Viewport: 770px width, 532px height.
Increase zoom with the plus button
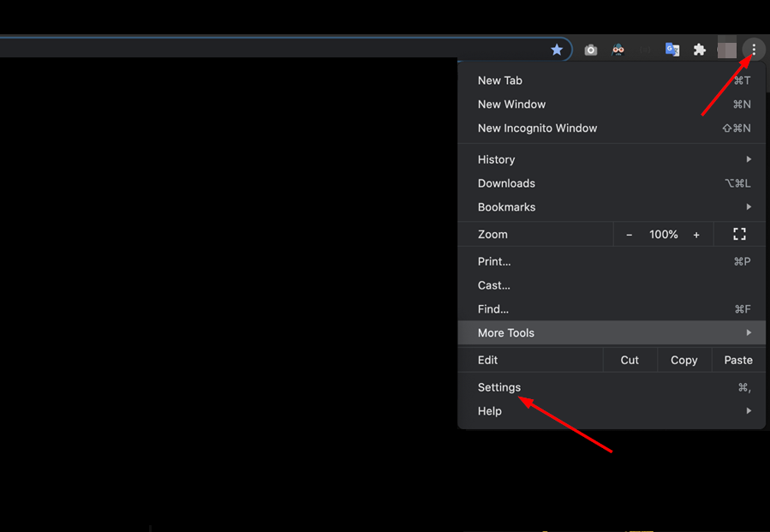[696, 235]
